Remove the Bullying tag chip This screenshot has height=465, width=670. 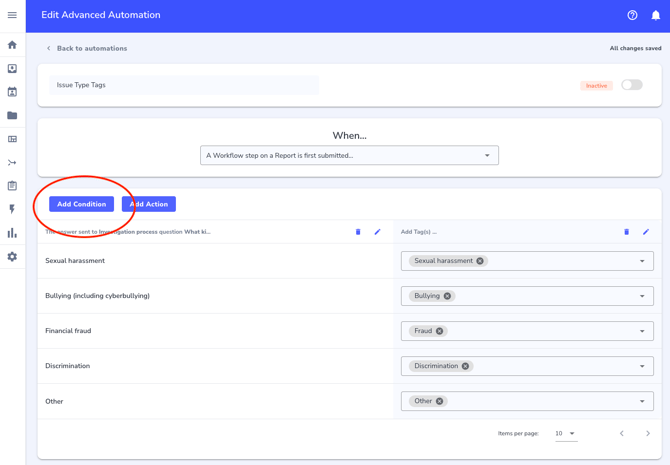click(x=447, y=296)
